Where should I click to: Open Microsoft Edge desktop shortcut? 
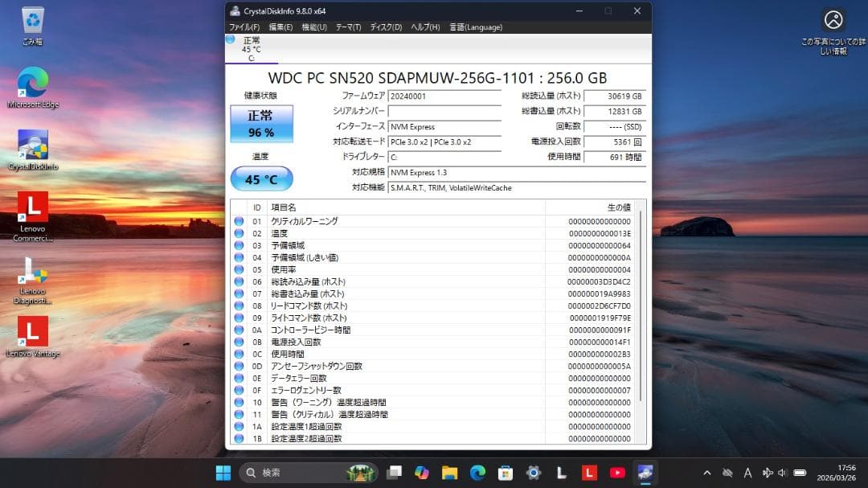point(33,88)
